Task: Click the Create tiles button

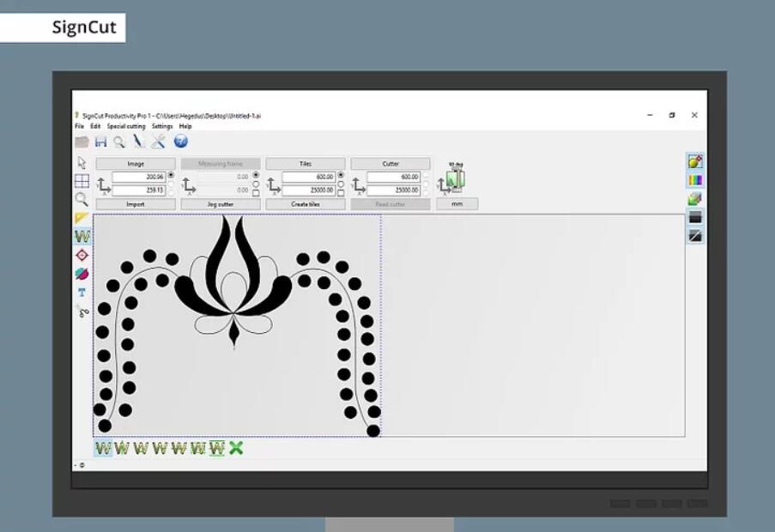Action: tap(306, 204)
